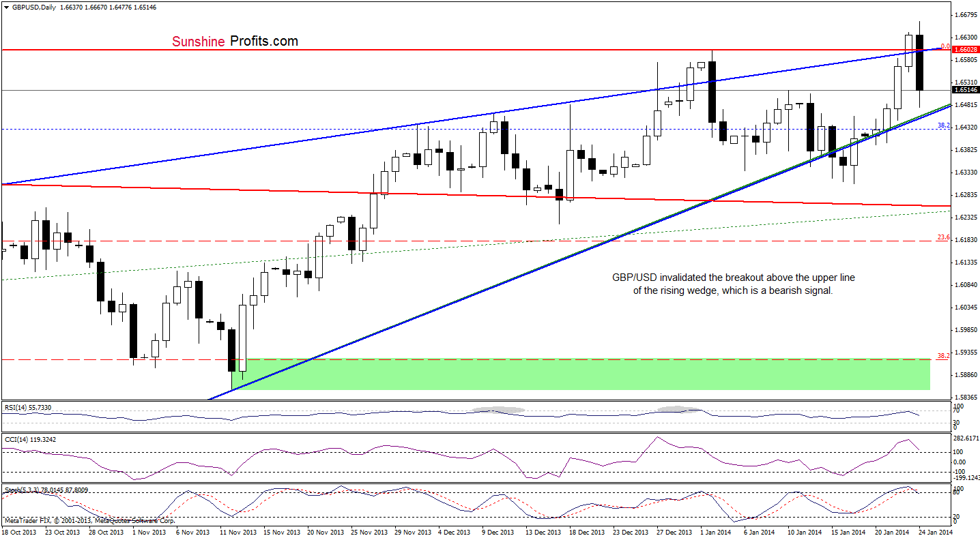Image resolution: width=980 pixels, height=538 pixels.
Task: Click the 1.64815 price scale label
Action: tap(965, 104)
